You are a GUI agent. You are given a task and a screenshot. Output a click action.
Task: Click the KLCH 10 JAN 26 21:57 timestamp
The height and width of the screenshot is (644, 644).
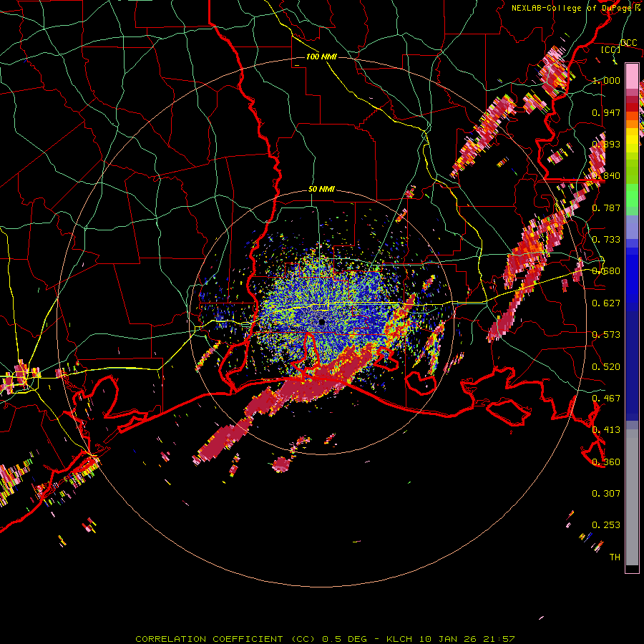click(451, 639)
